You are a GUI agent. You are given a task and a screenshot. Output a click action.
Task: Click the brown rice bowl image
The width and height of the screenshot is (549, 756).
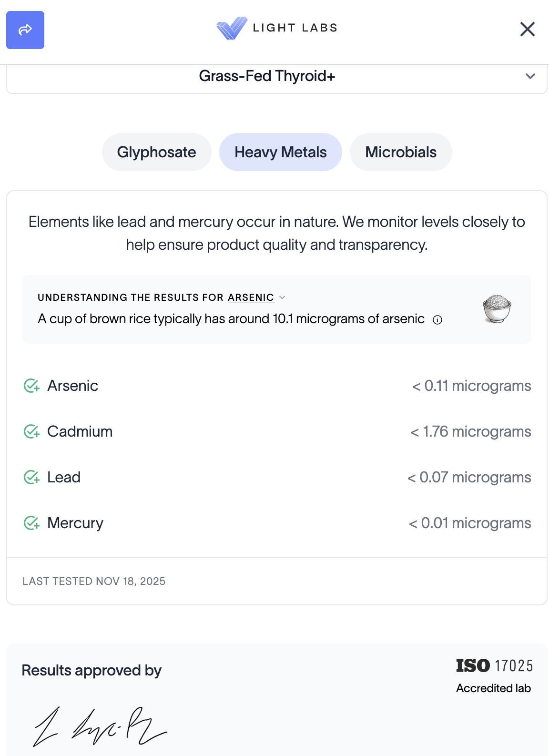[x=497, y=308]
